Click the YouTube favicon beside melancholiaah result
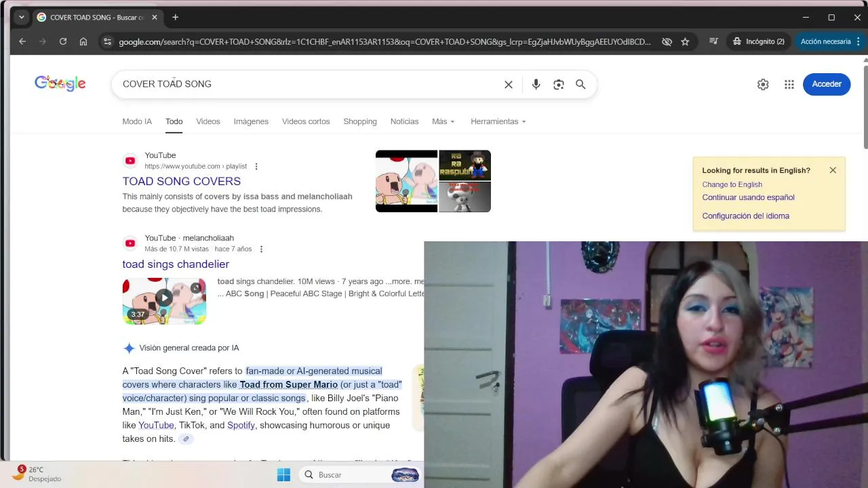 point(130,243)
